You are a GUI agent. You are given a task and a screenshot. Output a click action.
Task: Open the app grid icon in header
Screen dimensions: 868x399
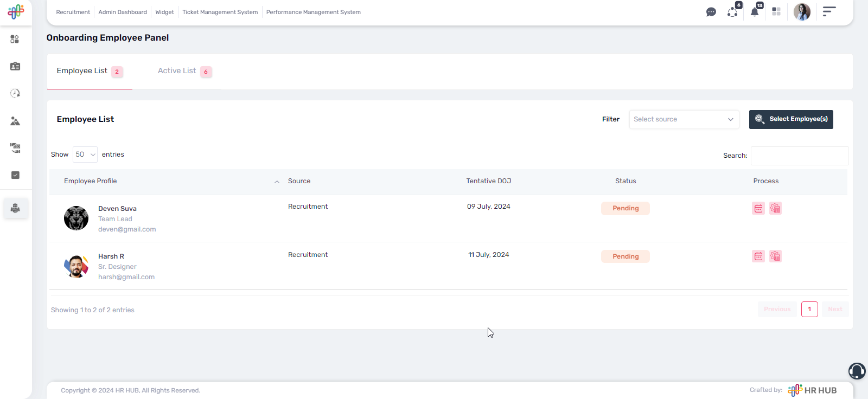tap(776, 12)
